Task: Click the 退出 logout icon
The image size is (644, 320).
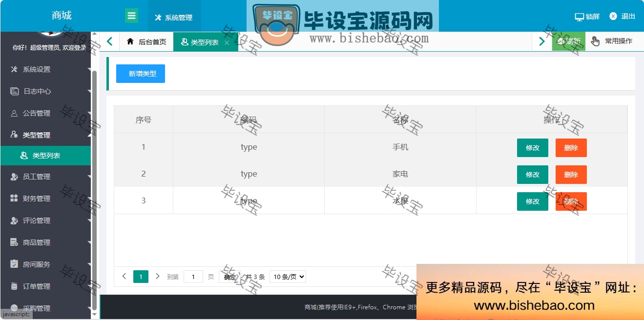Action: point(613,16)
